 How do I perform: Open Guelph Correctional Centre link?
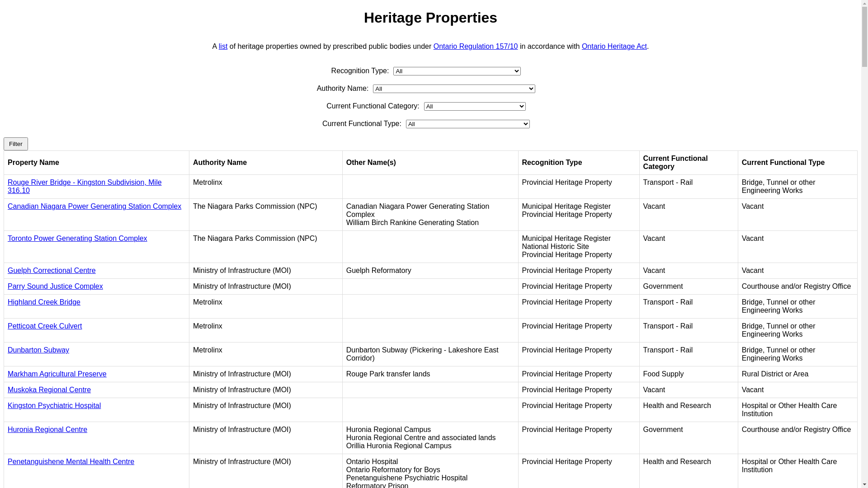click(52, 271)
